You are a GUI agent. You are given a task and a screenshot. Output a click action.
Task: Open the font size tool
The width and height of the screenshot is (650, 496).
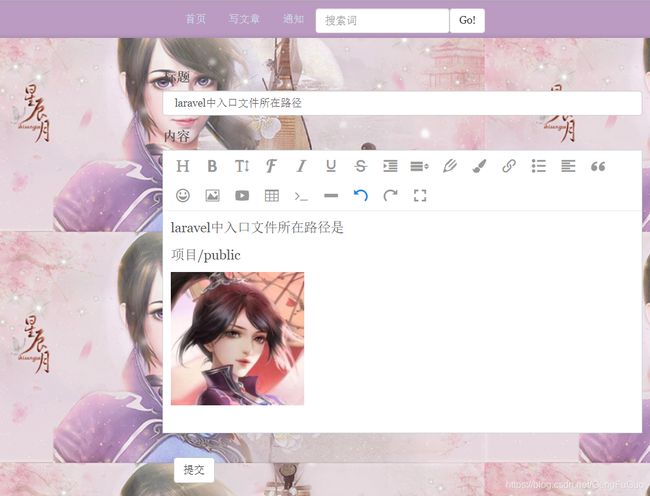coord(242,166)
